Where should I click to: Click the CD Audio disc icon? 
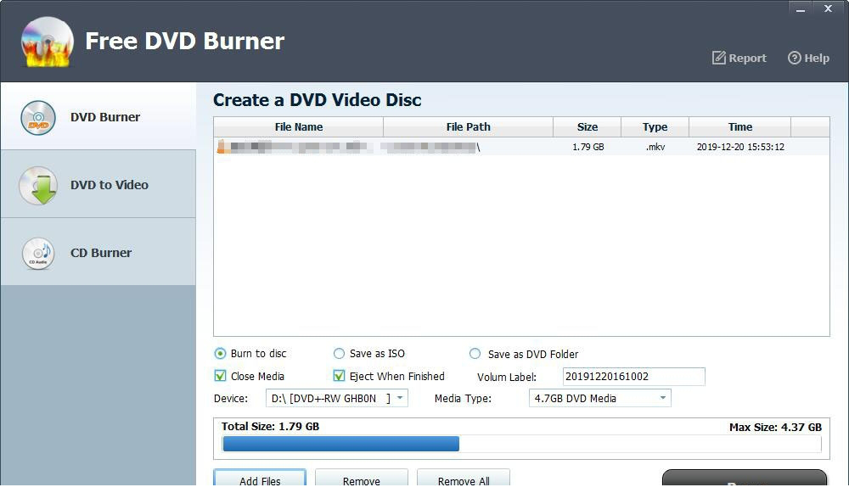pos(37,252)
